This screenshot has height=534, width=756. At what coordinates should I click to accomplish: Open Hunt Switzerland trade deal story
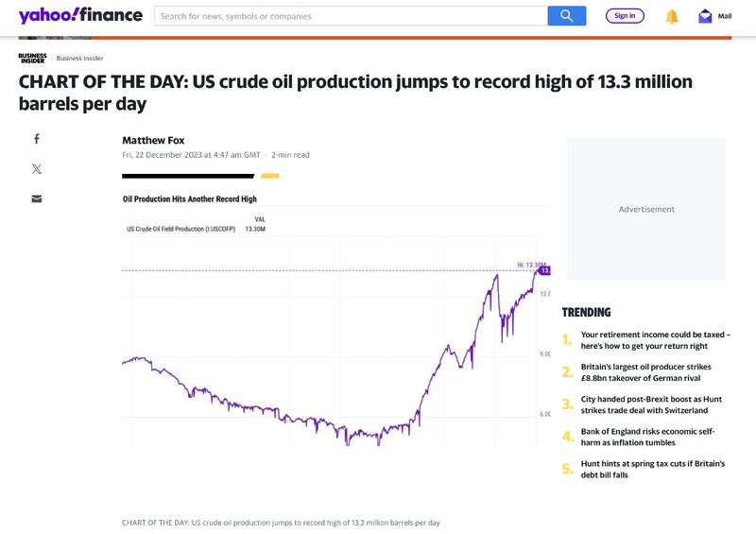651,405
